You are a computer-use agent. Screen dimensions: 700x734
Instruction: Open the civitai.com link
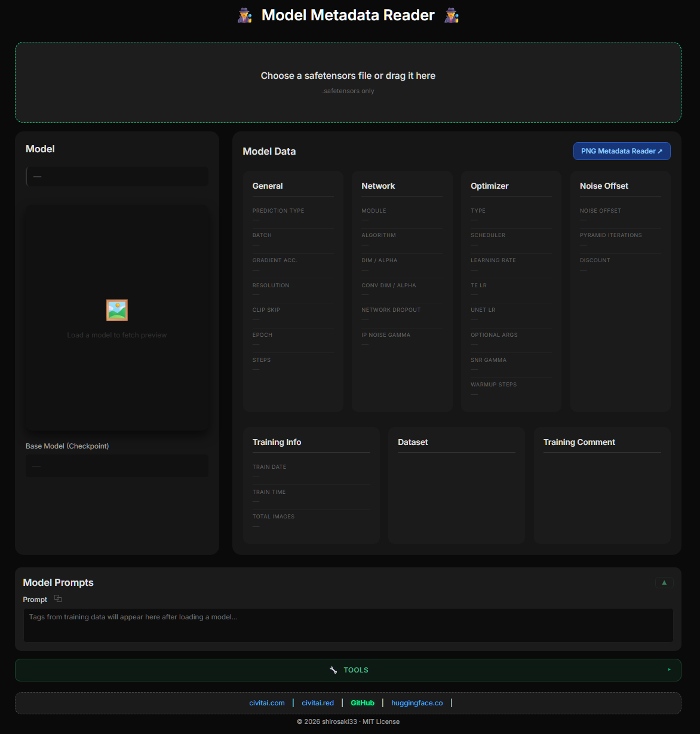click(x=267, y=703)
